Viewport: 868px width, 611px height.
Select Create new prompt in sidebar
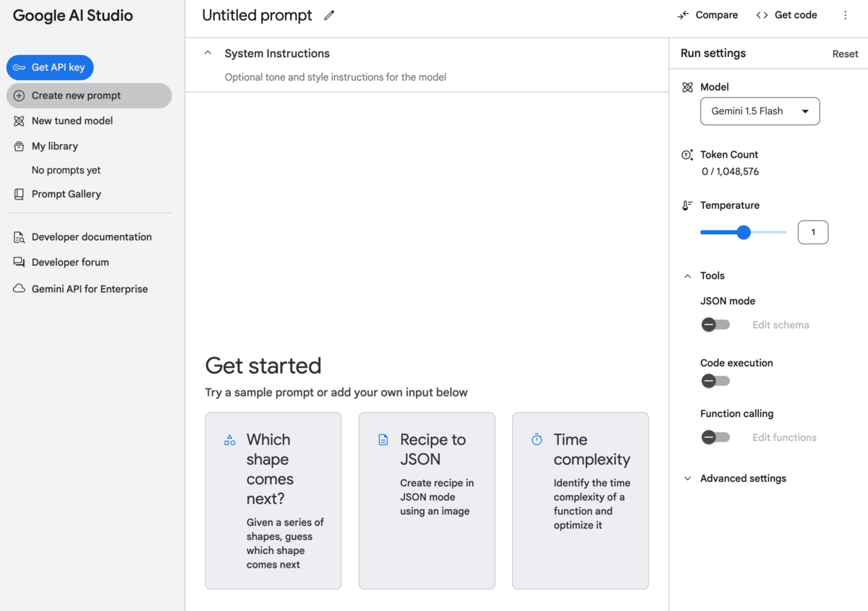click(89, 95)
